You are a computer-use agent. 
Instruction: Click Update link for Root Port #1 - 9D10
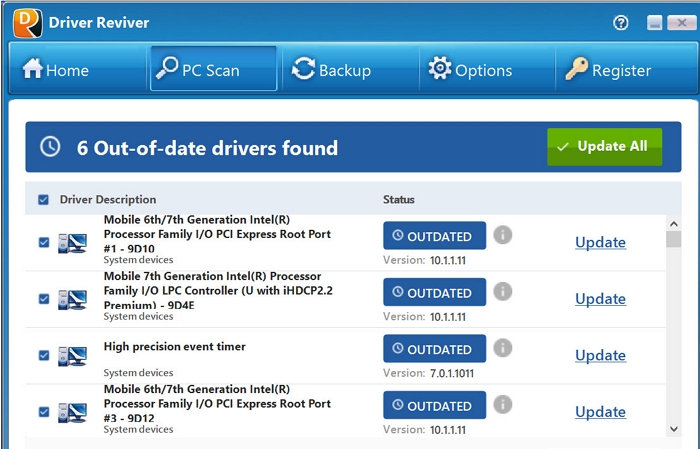pyautogui.click(x=600, y=242)
